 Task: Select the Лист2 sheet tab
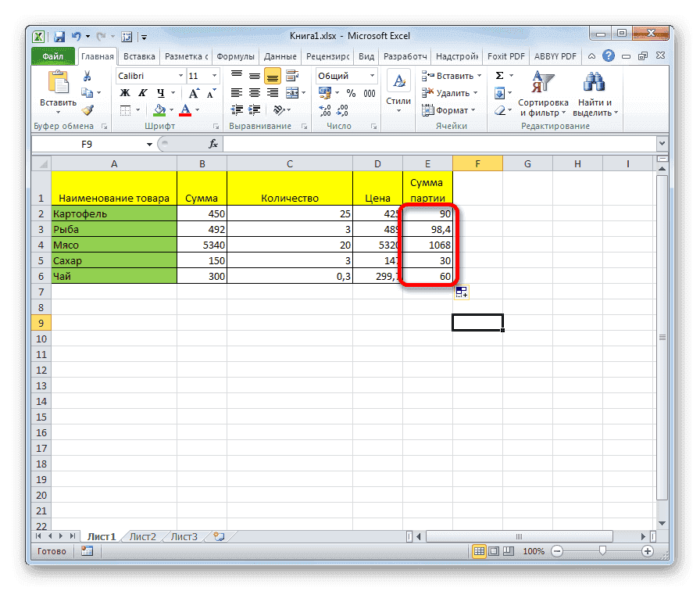142,537
